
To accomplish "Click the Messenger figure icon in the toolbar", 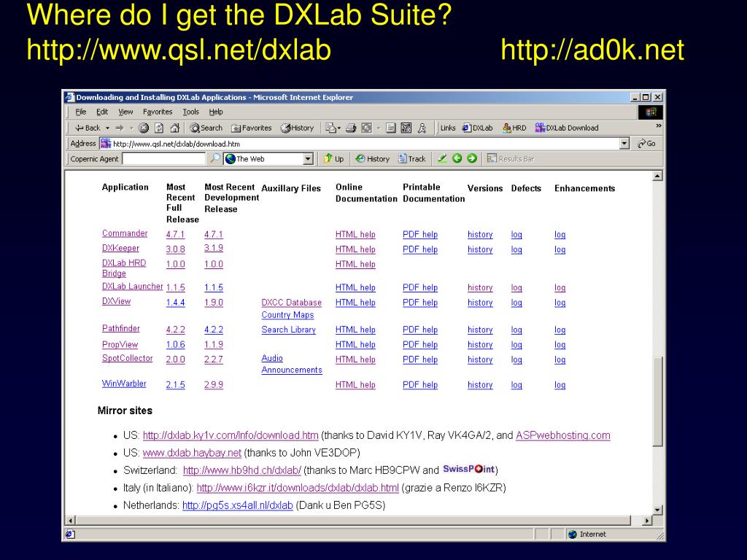I will tap(422, 128).
